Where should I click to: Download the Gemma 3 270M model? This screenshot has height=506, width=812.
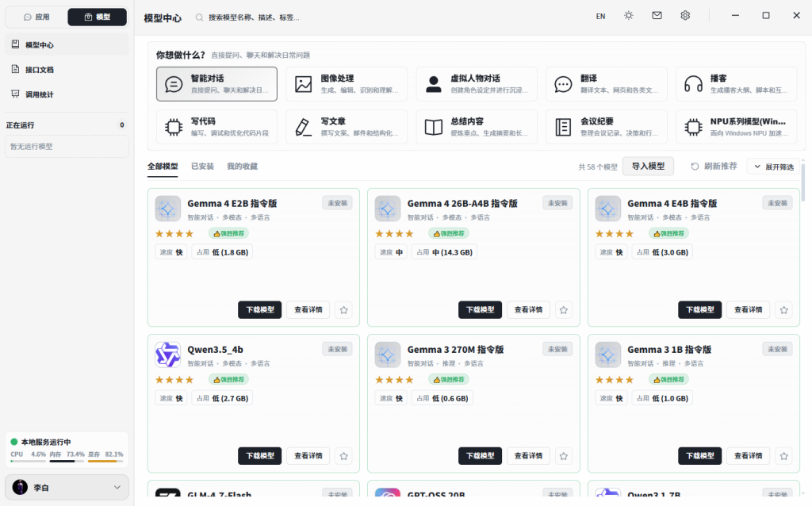point(480,456)
